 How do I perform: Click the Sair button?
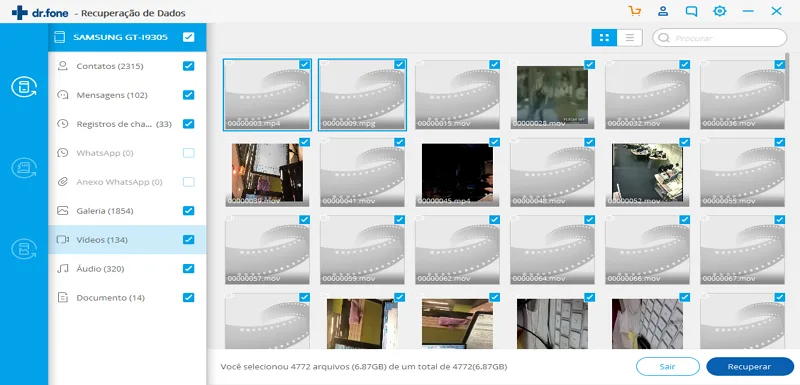click(667, 367)
